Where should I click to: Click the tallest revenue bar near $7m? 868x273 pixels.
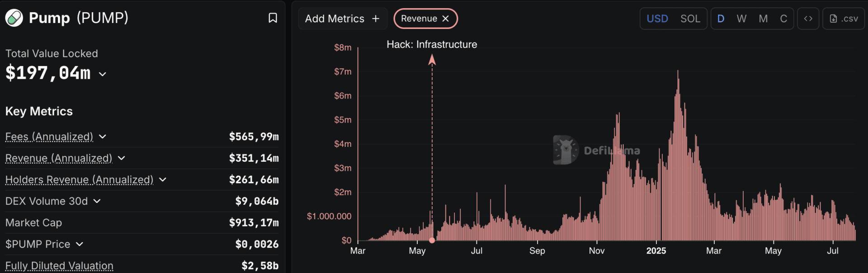(x=678, y=155)
